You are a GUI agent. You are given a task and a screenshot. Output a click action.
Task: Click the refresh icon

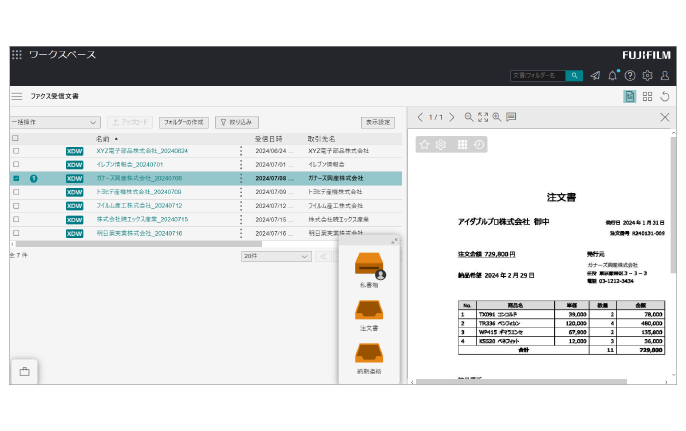coord(665,96)
